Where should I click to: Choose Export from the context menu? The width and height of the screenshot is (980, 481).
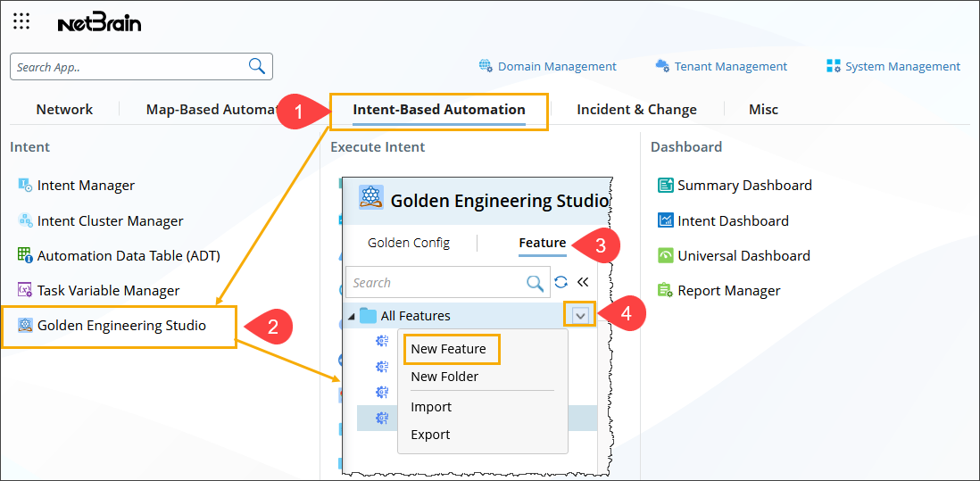(x=430, y=435)
